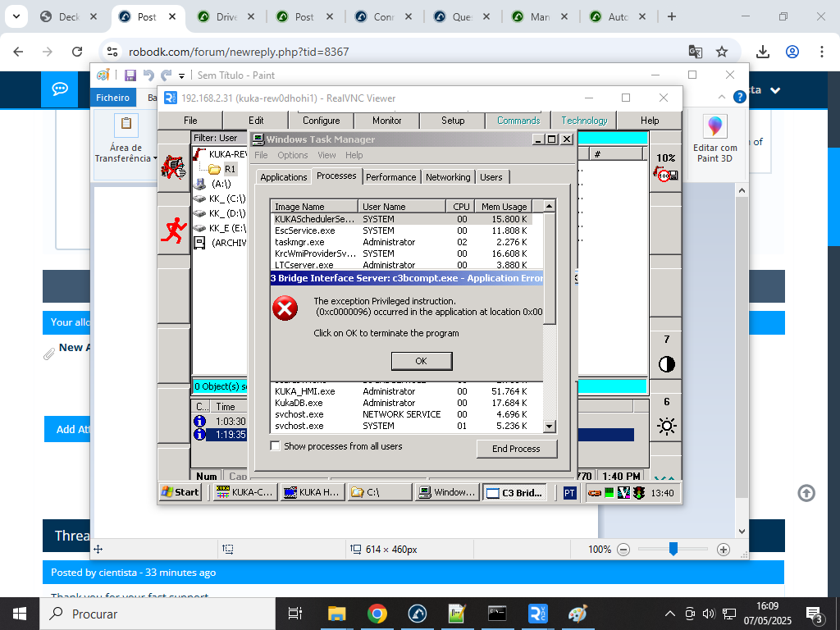Click Paint zoom out minus button
Screen dimensions: 840x630
pos(623,549)
